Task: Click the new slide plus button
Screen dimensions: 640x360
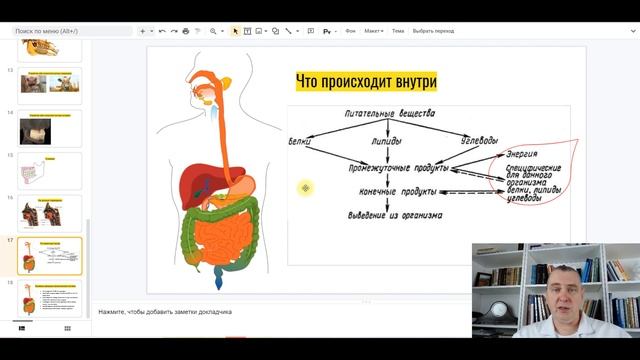Action: (x=142, y=31)
